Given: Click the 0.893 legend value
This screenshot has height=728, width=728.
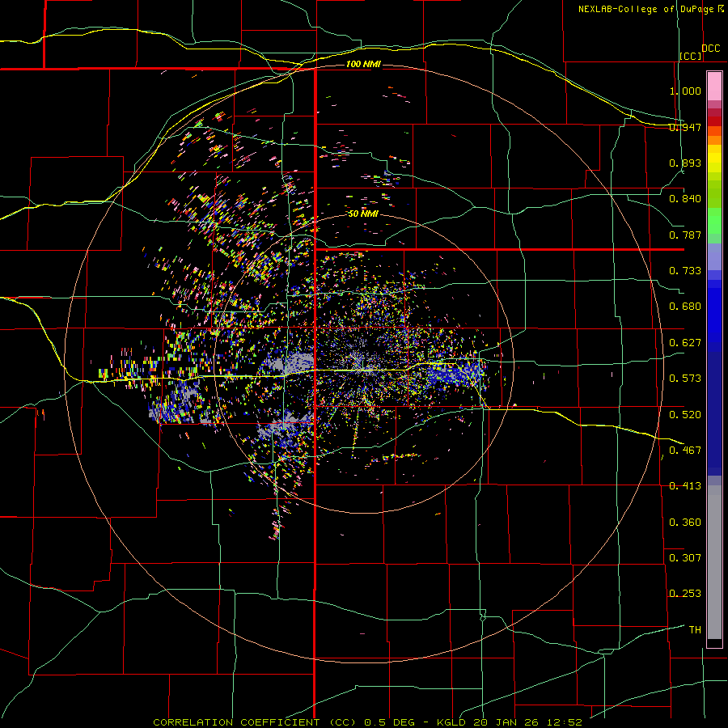Looking at the screenshot, I should [685, 163].
